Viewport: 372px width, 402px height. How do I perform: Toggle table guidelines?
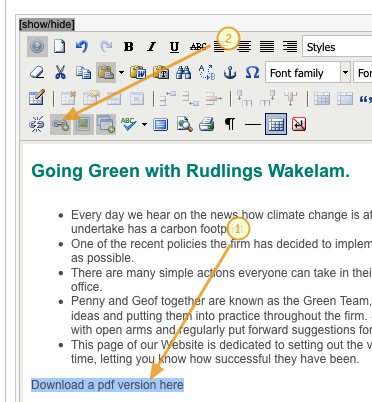tap(276, 124)
